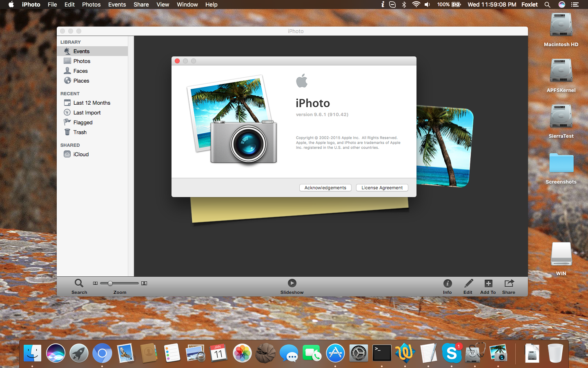The height and width of the screenshot is (368, 588).
Task: Open Finder from the Dock
Action: [32, 353]
